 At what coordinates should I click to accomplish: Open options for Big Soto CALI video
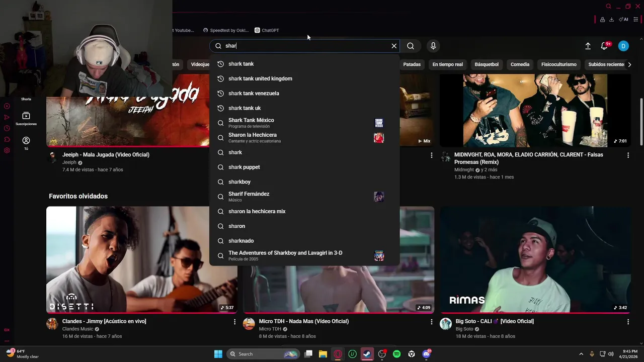pos(628,322)
